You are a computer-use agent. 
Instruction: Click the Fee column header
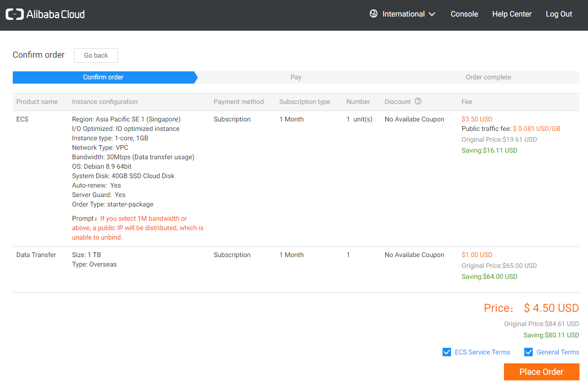pyautogui.click(x=467, y=102)
